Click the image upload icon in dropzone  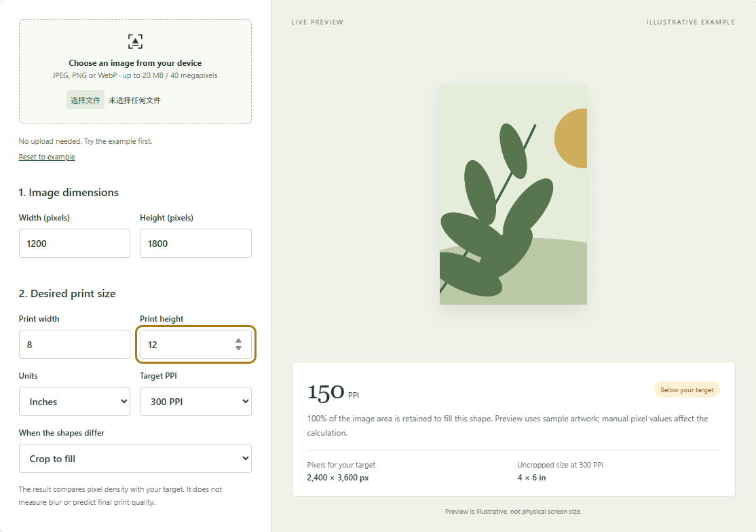(x=135, y=41)
